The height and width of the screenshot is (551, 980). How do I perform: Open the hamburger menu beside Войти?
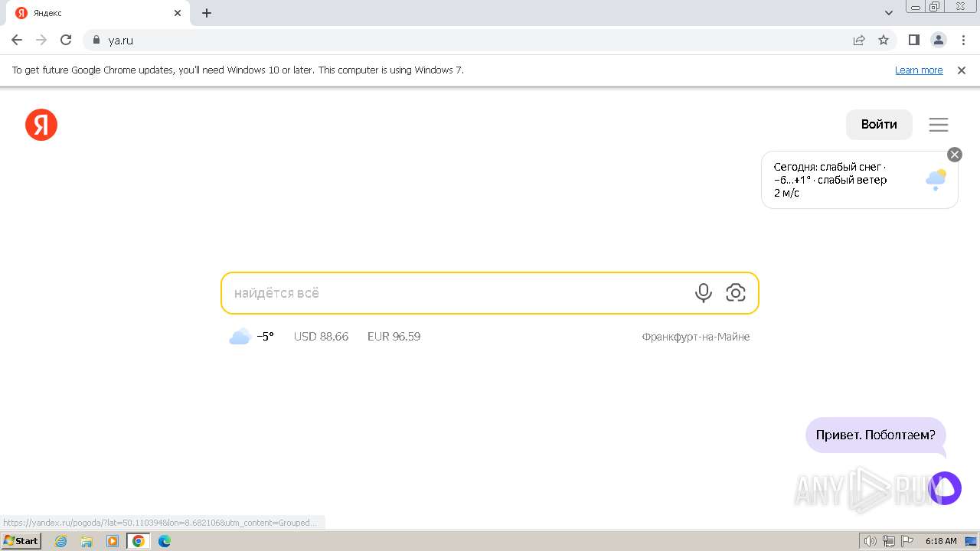click(939, 125)
